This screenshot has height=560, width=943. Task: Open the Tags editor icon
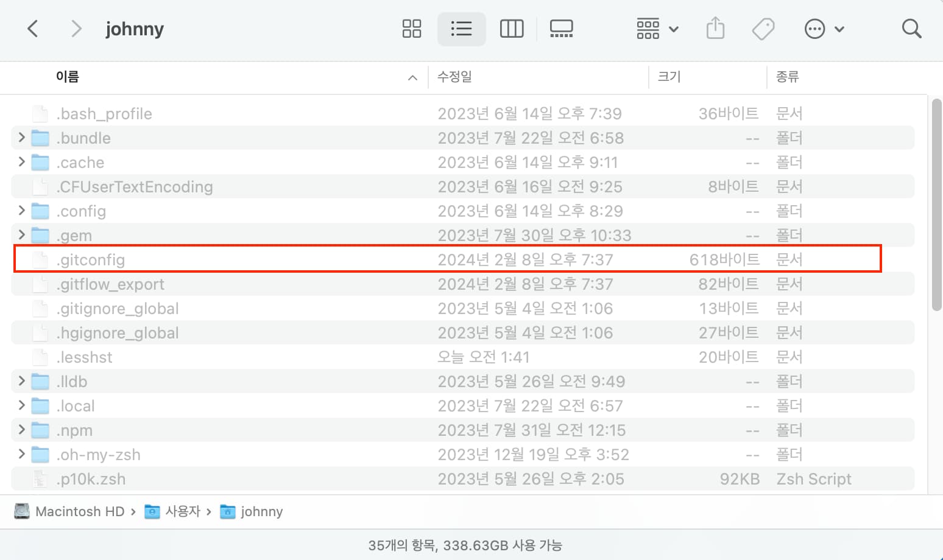point(763,29)
